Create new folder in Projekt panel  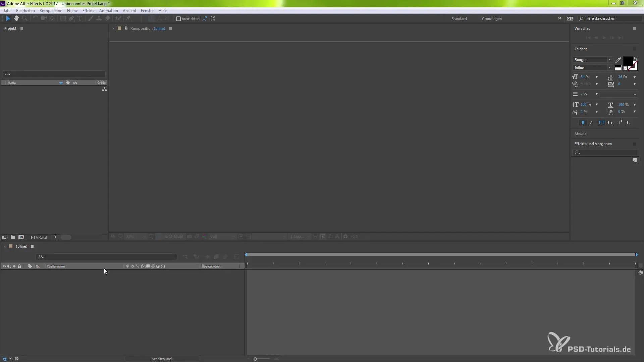tap(13, 237)
